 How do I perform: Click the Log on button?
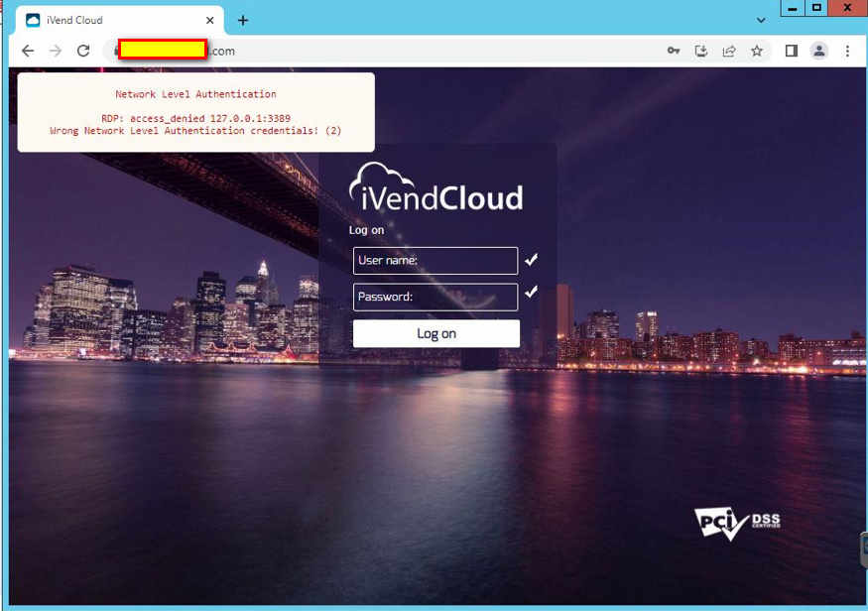point(436,333)
